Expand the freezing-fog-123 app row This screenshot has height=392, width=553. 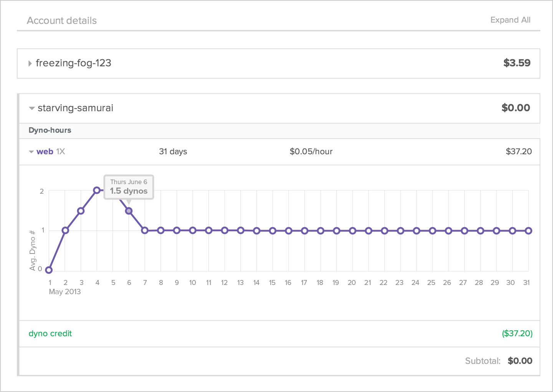coord(30,64)
